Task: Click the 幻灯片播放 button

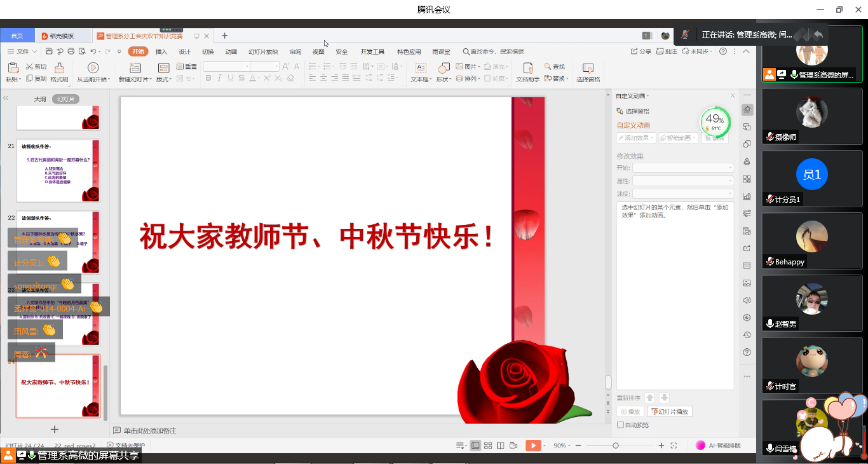Action: tap(669, 412)
